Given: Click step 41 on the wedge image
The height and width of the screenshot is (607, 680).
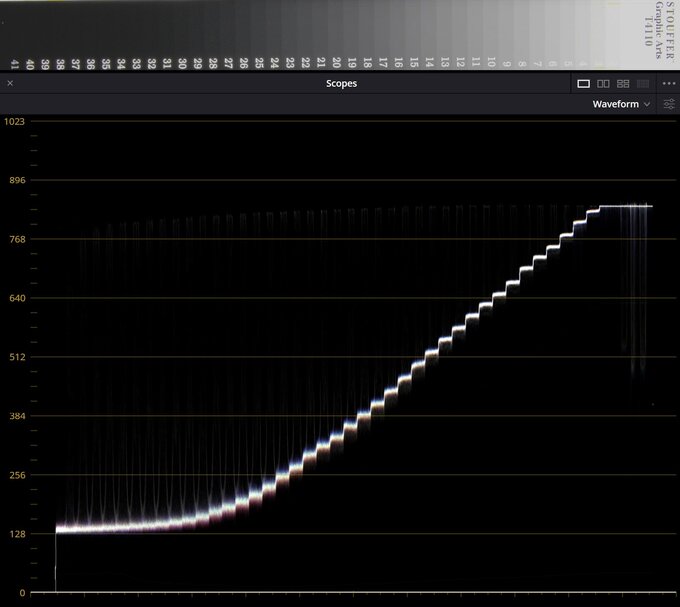Looking at the screenshot, I should point(15,64).
